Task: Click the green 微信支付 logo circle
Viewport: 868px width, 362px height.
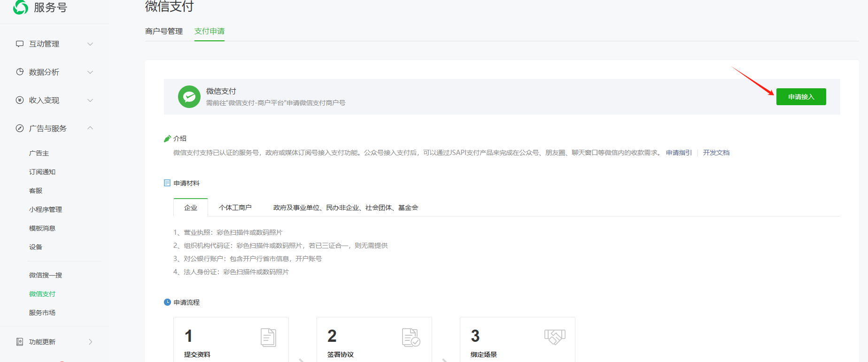Action: pos(189,97)
